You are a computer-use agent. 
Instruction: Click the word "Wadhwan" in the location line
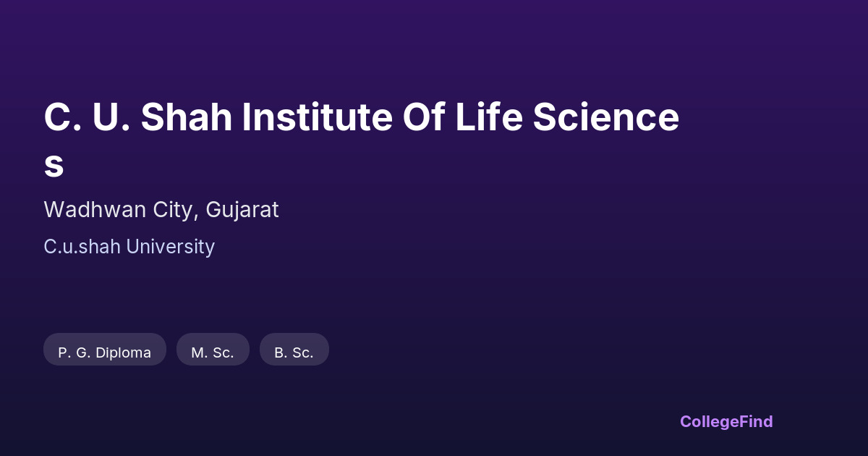[x=85, y=210]
